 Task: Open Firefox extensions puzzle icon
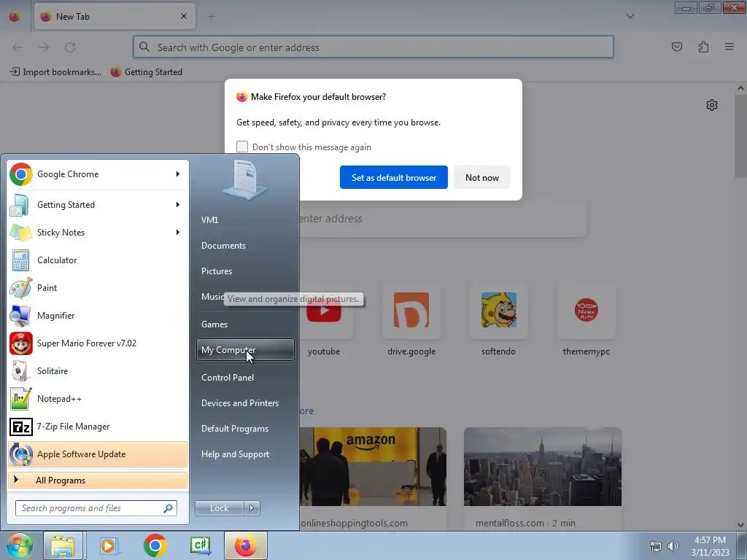pos(703,47)
